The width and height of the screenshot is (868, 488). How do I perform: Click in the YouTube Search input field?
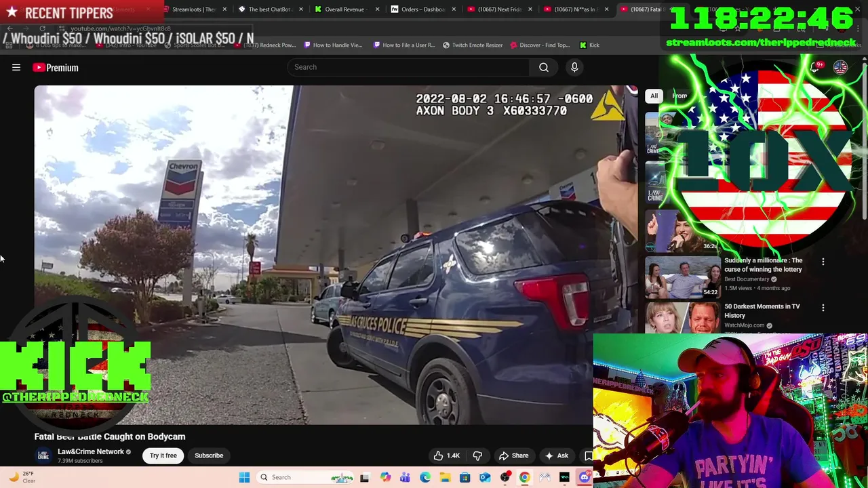click(x=409, y=67)
